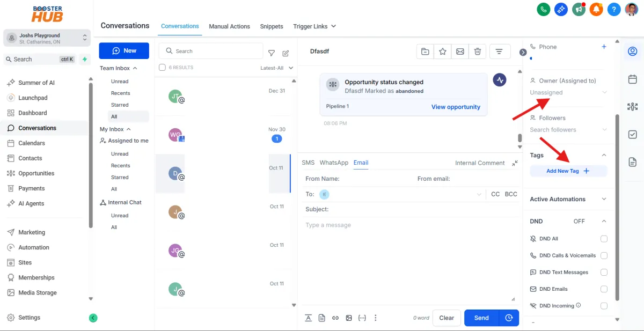Open text formatting icon in composer

click(x=309, y=318)
